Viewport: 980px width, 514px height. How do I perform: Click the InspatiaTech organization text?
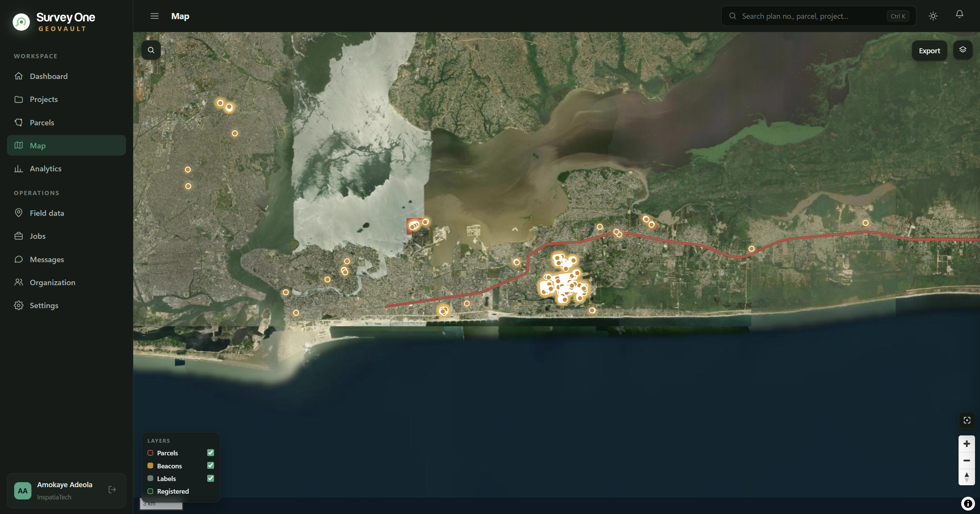click(x=54, y=497)
